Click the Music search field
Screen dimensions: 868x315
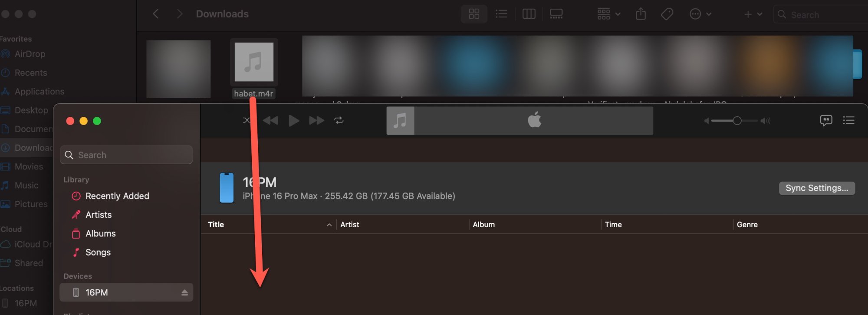pyautogui.click(x=126, y=155)
